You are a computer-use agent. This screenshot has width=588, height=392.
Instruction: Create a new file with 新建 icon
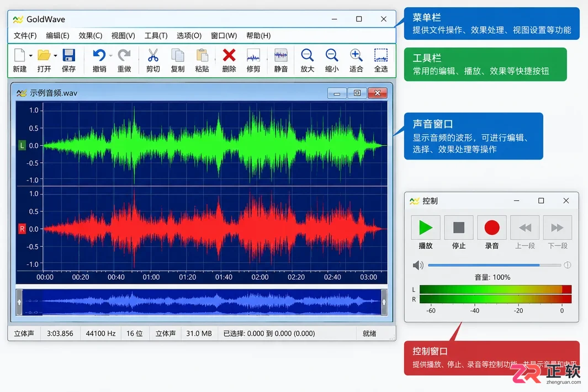click(x=19, y=56)
